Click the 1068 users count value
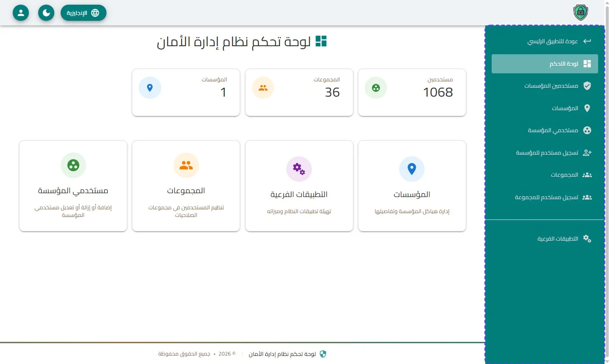Image resolution: width=610 pixels, height=364 pixels. click(438, 92)
